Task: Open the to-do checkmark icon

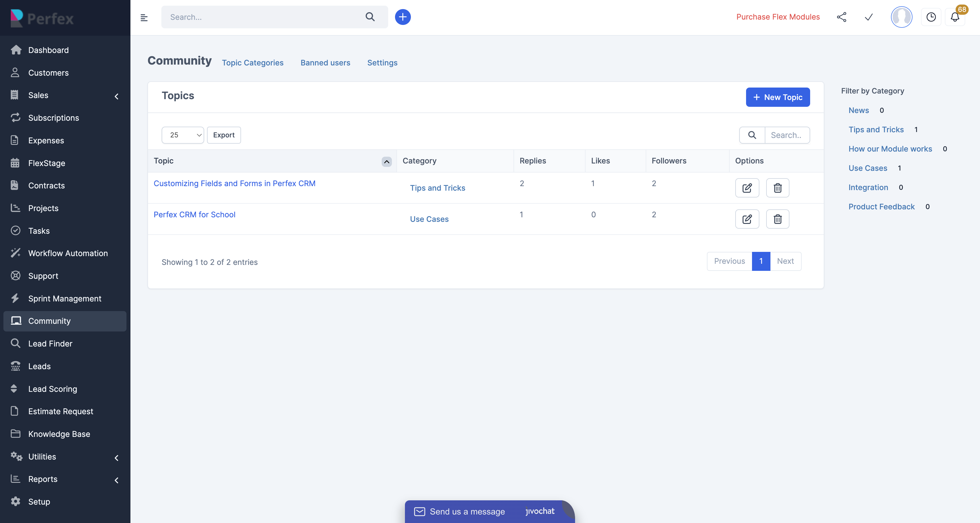Action: pos(869,17)
